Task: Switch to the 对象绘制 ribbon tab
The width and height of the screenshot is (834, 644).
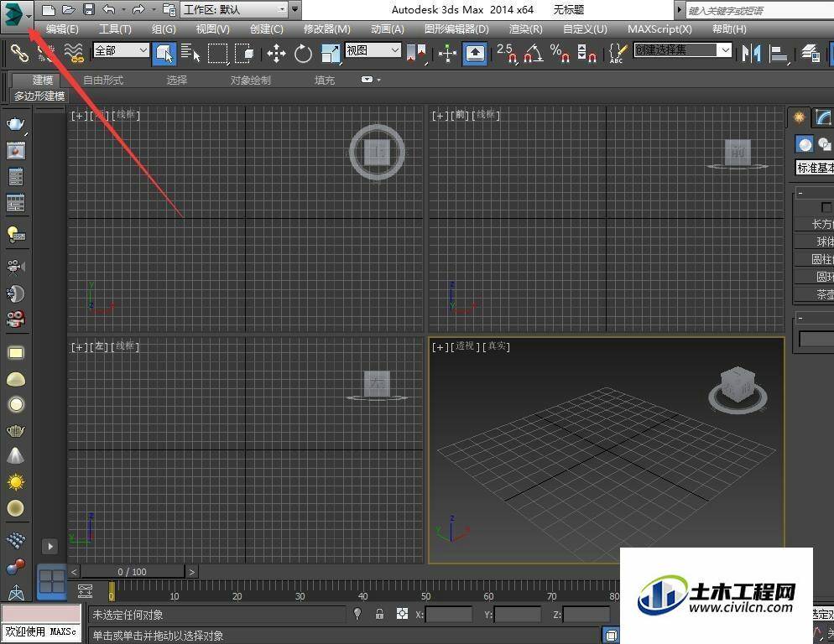Action: tap(251, 80)
